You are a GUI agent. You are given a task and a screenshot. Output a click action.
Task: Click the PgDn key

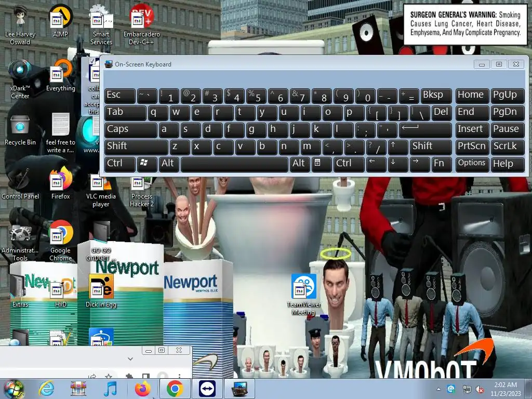coord(508,113)
